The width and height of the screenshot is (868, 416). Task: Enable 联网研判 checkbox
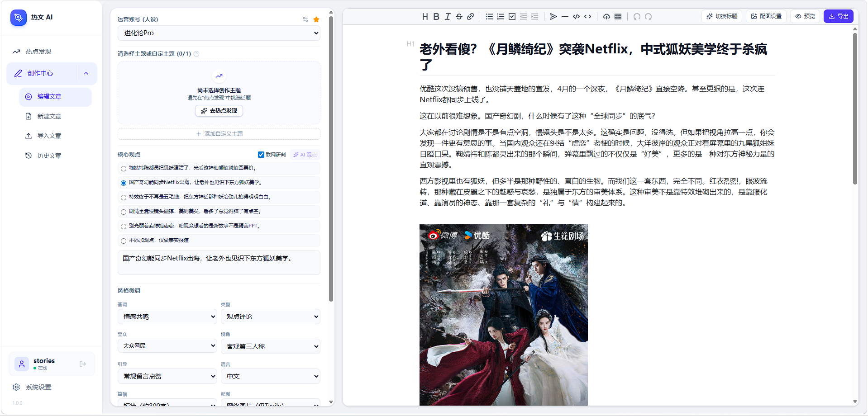tap(261, 154)
